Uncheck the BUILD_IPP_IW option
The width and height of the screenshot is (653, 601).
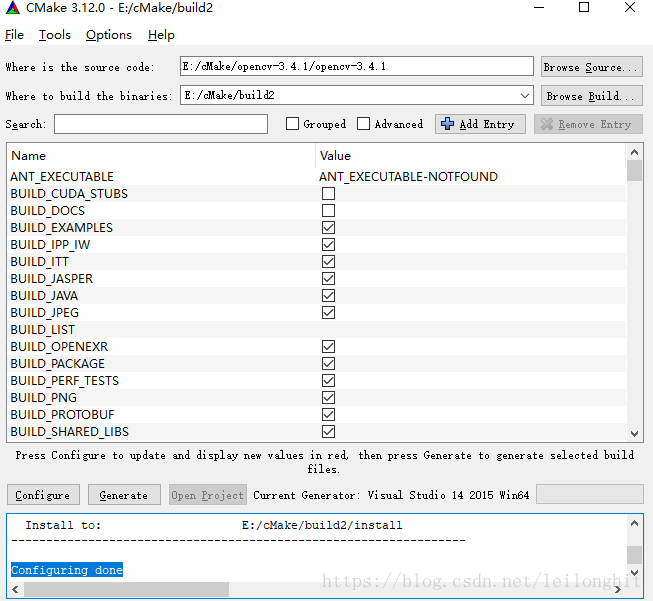point(328,245)
